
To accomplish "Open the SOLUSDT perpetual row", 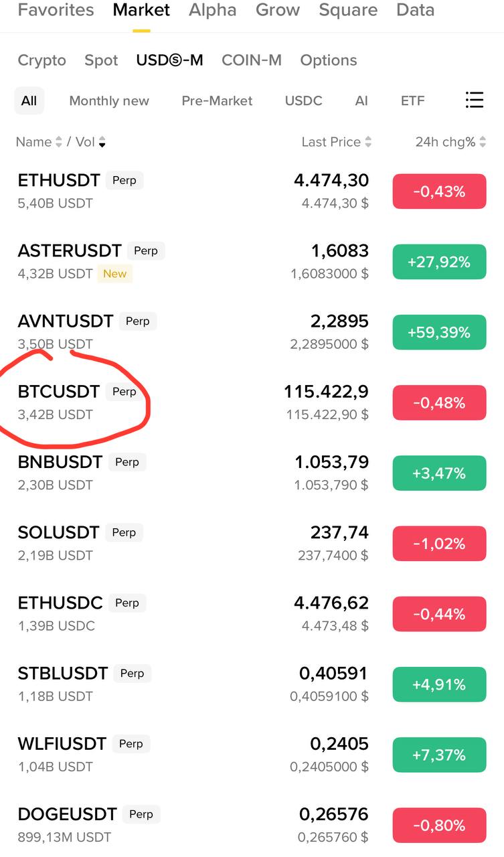I will point(201,543).
